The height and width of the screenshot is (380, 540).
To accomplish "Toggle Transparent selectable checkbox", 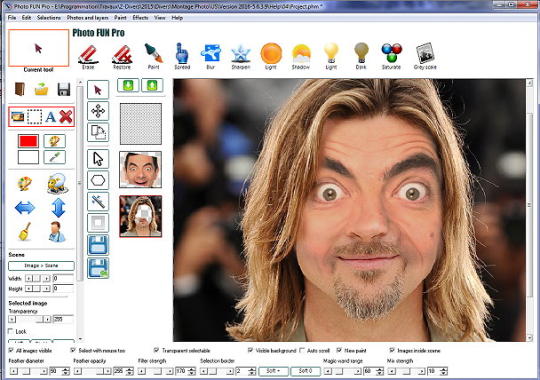I will point(156,350).
